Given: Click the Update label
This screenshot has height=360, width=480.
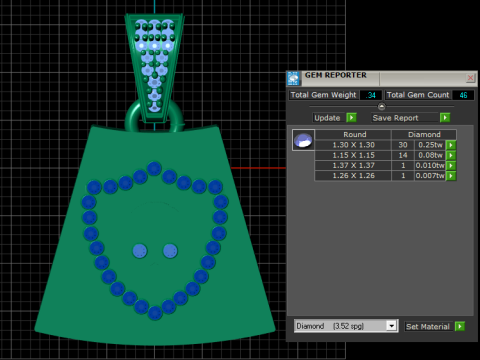Looking at the screenshot, I should (327, 118).
